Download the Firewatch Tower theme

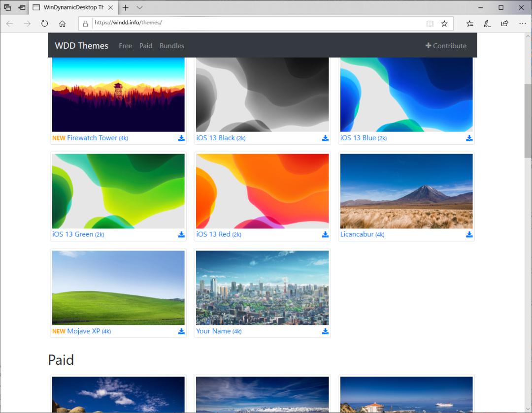181,138
